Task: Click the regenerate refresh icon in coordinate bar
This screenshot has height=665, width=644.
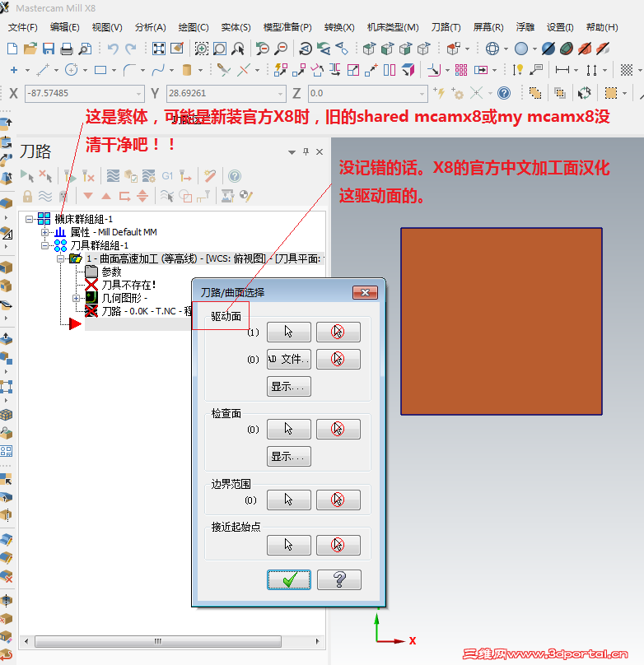Action: pyautogui.click(x=584, y=93)
